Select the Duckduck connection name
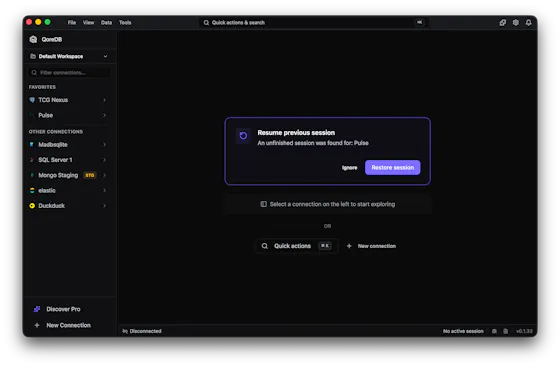The height and width of the screenshot is (367, 560). tap(51, 206)
